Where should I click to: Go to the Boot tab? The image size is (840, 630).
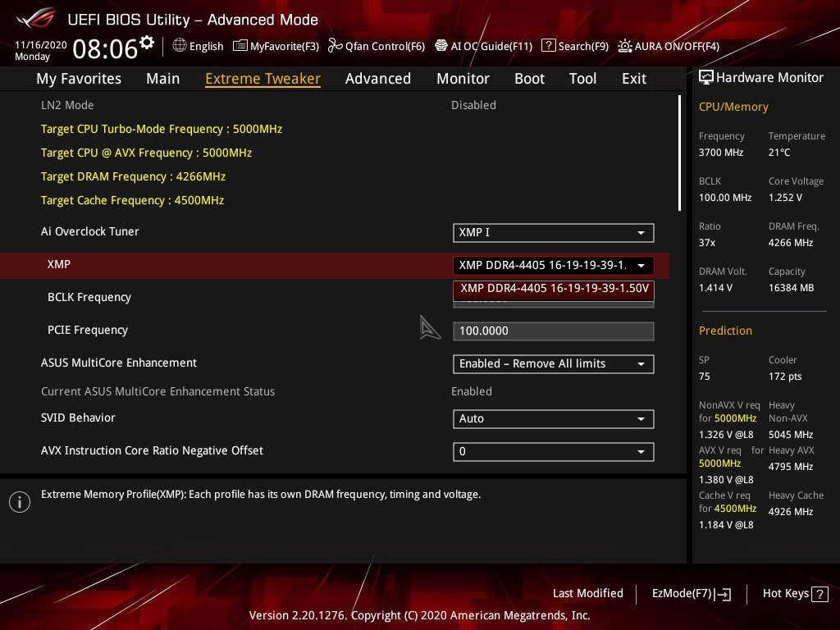point(529,79)
